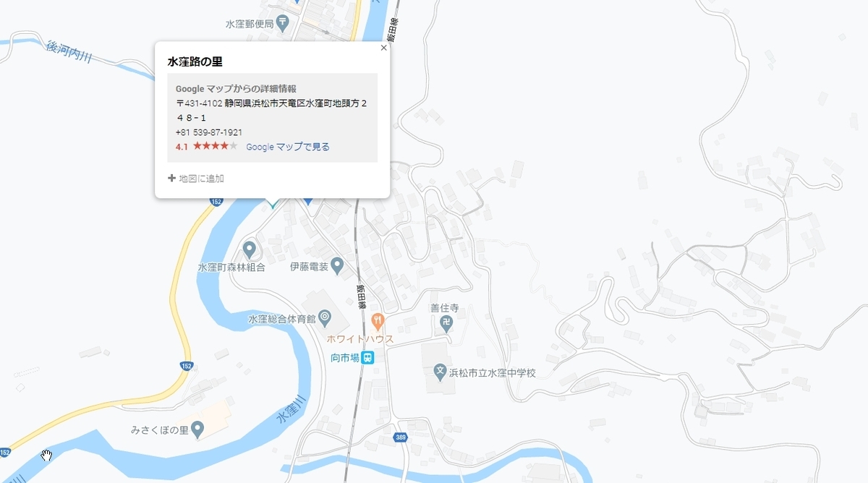Click the 向市場 train station icon
The height and width of the screenshot is (483, 868).
pos(369,357)
